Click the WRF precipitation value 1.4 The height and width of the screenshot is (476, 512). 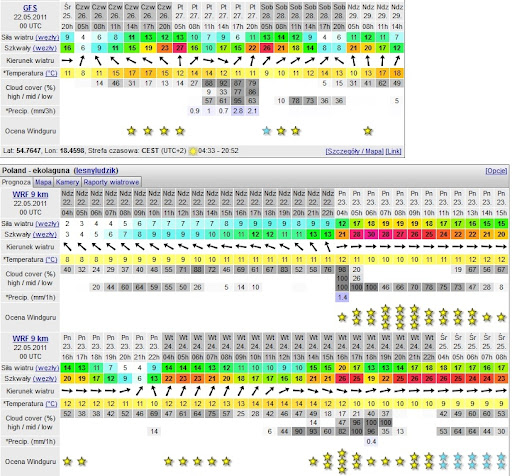[342, 297]
